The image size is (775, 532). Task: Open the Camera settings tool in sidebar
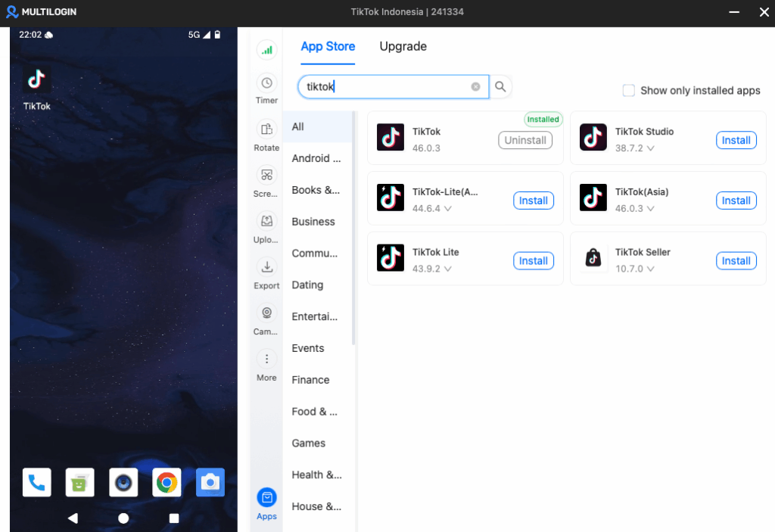(x=267, y=319)
